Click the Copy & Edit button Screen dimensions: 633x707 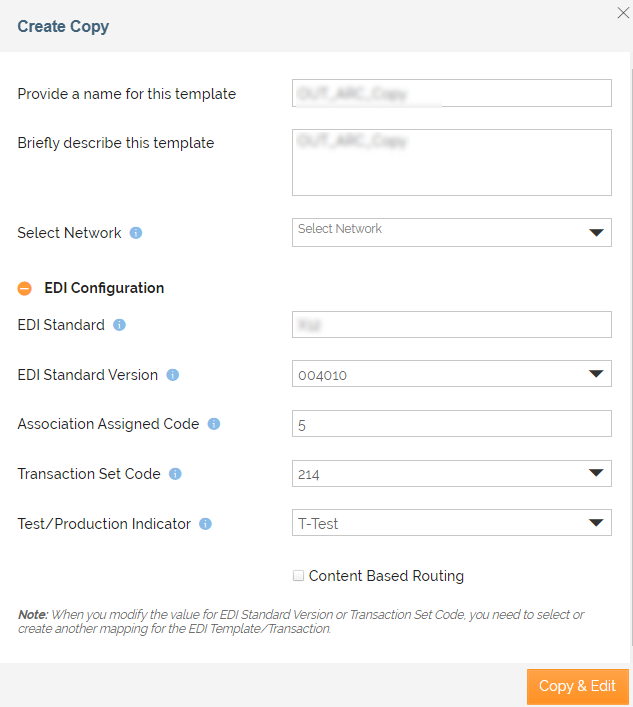pyautogui.click(x=577, y=686)
